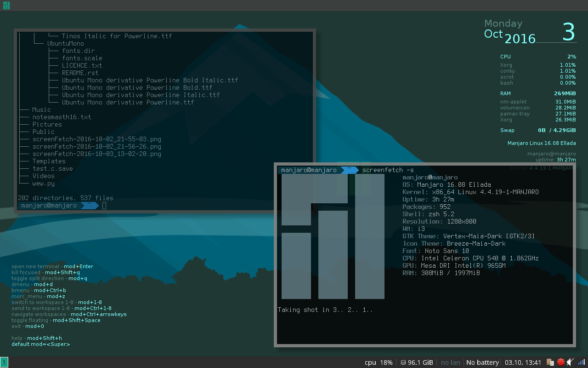Click the 'no lan' status indicator
The width and height of the screenshot is (588, 368).
coord(450,362)
